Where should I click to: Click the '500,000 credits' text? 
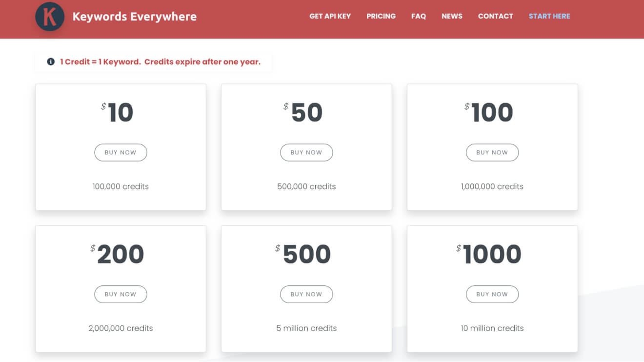click(306, 186)
